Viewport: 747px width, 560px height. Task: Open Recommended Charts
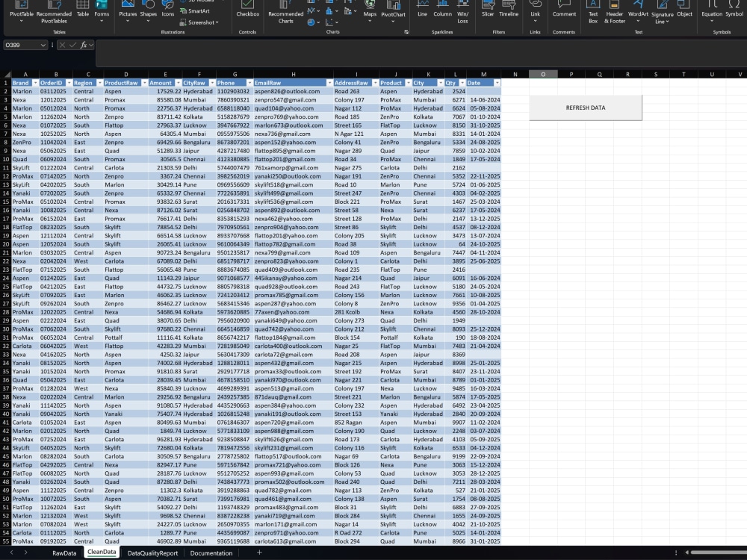(x=286, y=12)
